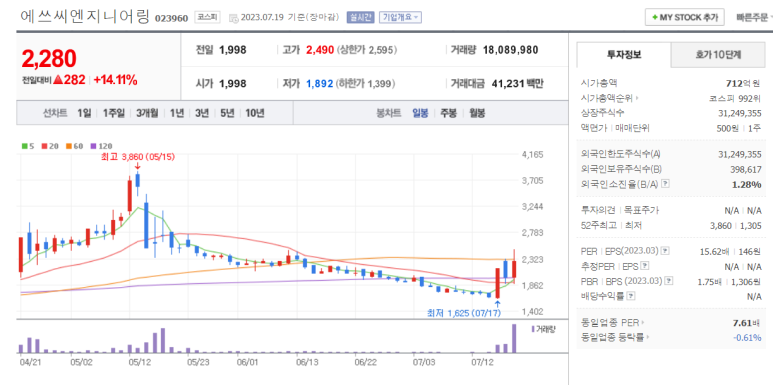Click the calendar icon before 2023.07.19
Image resolution: width=773 pixels, height=385 pixels.
pos(234,18)
